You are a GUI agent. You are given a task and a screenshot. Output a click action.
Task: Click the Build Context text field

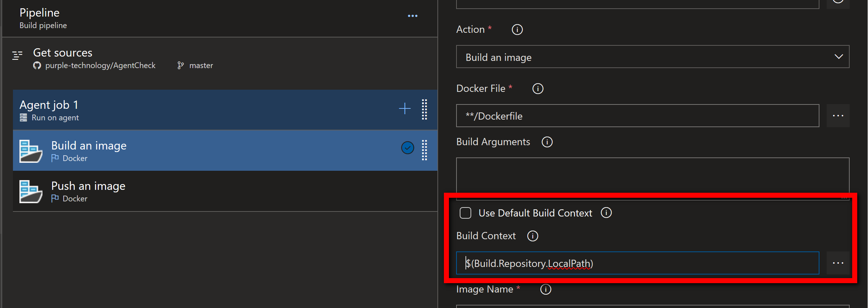tap(637, 263)
